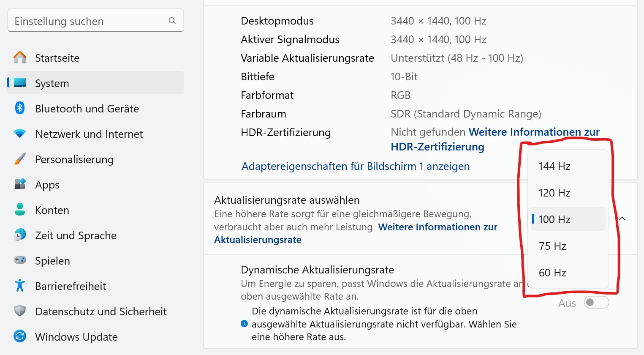Open Adaptereigenschaften für Bildschirm 1 link
Screen dimensions: 644x355
pos(355,167)
